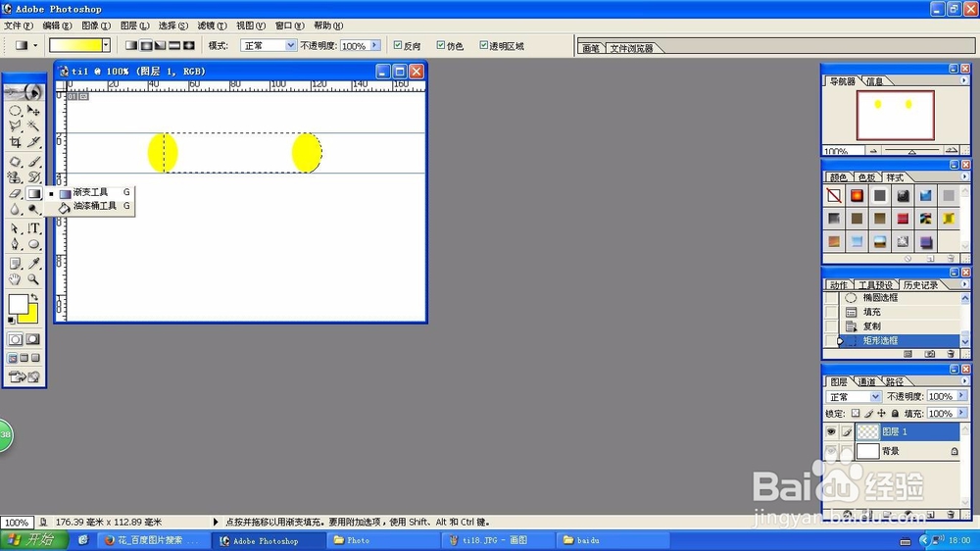Toggle visibility of 背景 layer

[x=831, y=451]
